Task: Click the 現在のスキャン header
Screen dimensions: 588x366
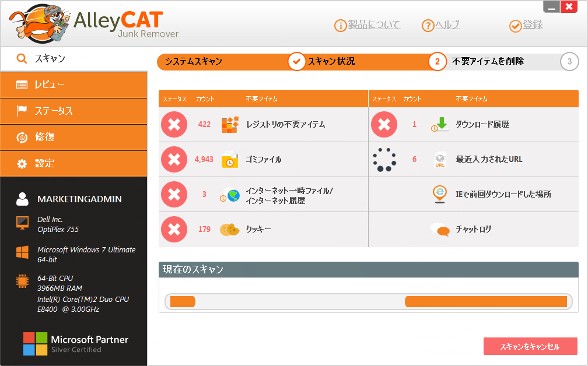Action: pyautogui.click(x=369, y=270)
